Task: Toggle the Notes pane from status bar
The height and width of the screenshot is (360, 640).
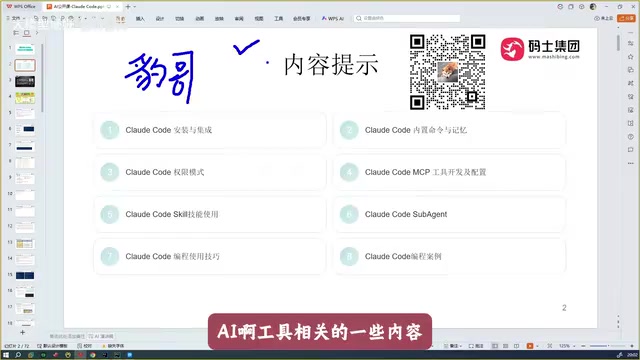Action: tap(453, 346)
